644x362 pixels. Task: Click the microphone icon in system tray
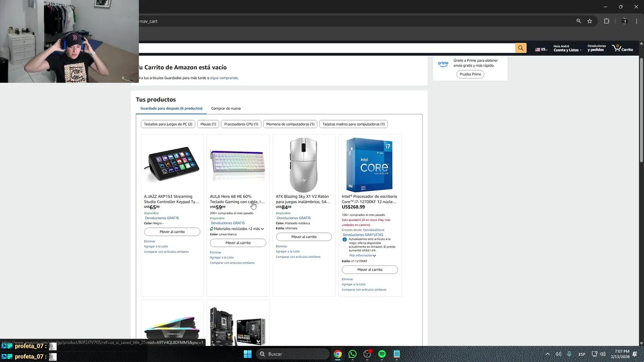click(x=569, y=354)
